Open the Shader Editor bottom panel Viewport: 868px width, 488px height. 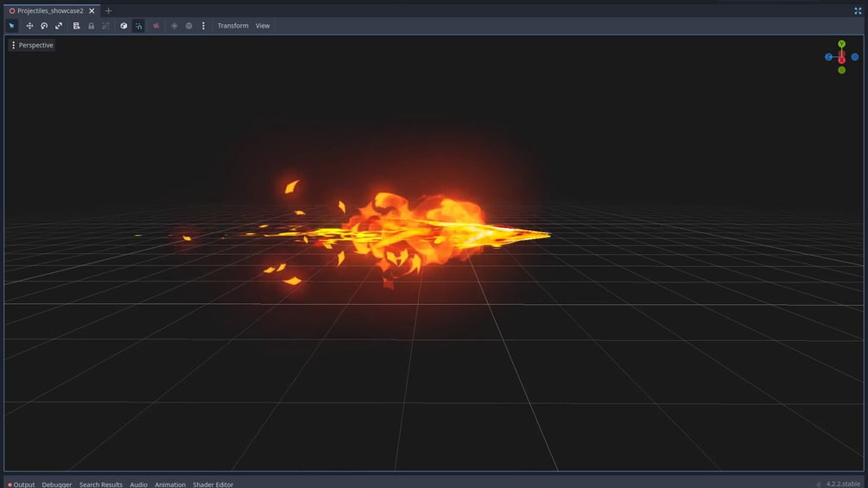tap(213, 485)
